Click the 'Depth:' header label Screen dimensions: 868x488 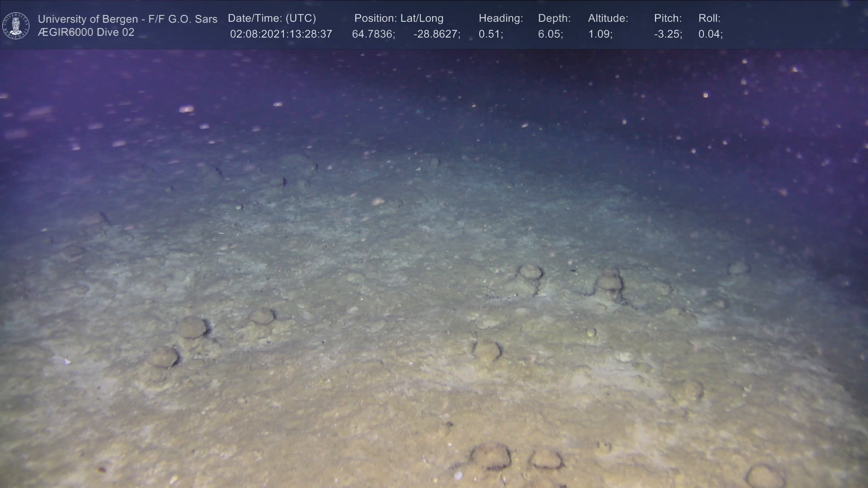click(554, 19)
